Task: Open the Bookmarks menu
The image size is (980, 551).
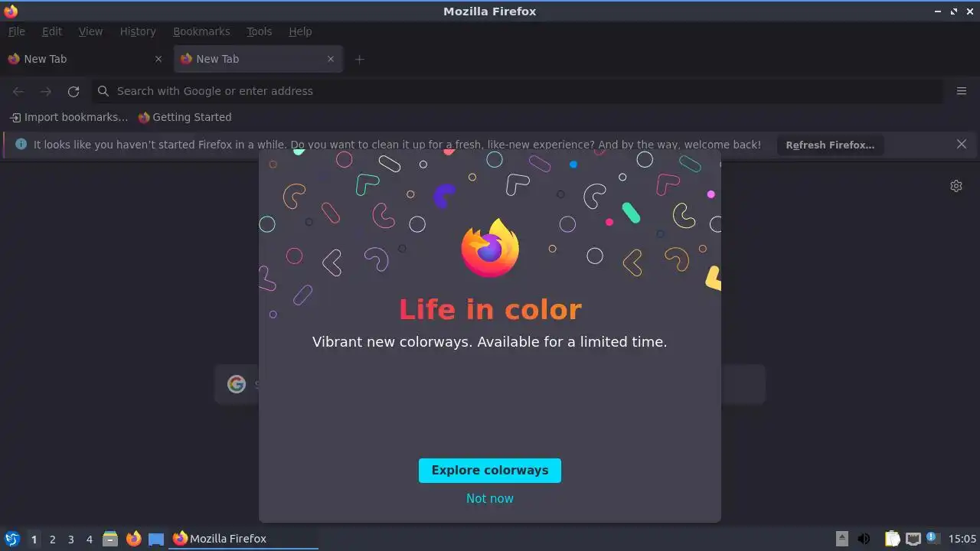Action: tap(201, 31)
